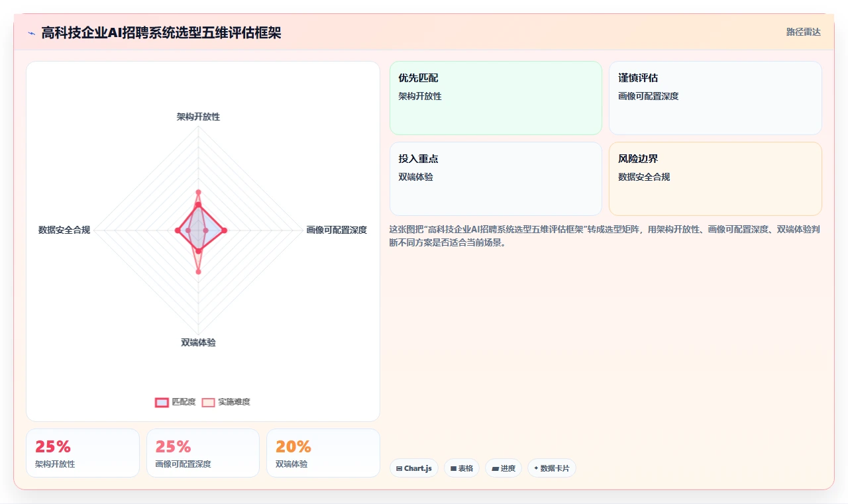This screenshot has width=848, height=504.
Task: Select the 25% 画像可配置深度 stat card
Action: pos(203,453)
